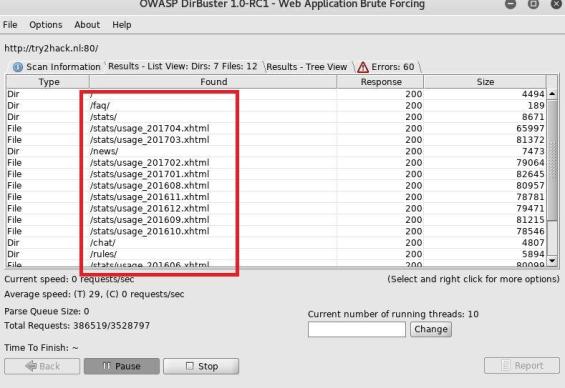The image size is (565, 388).
Task: Click the target URL http://try2hack.nl:80/
Action: (x=51, y=48)
